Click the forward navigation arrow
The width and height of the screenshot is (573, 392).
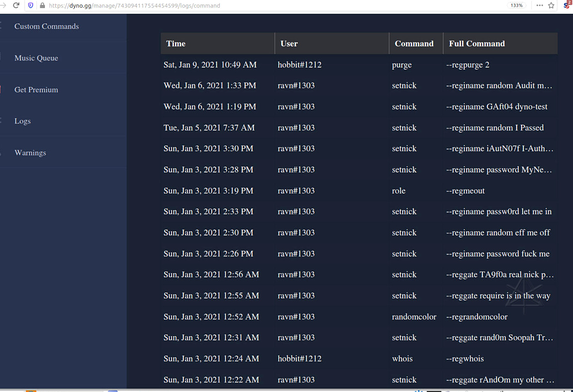(3, 5)
